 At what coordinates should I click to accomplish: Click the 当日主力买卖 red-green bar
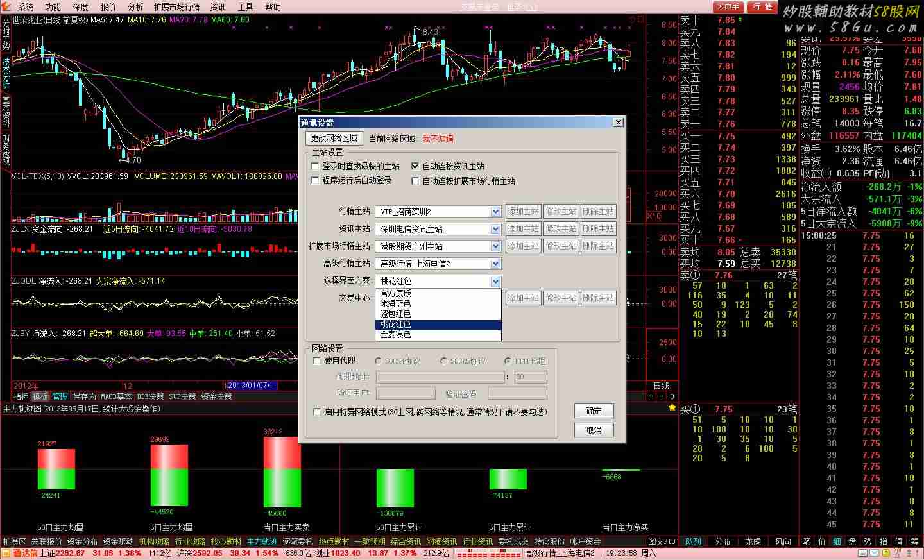[282, 472]
